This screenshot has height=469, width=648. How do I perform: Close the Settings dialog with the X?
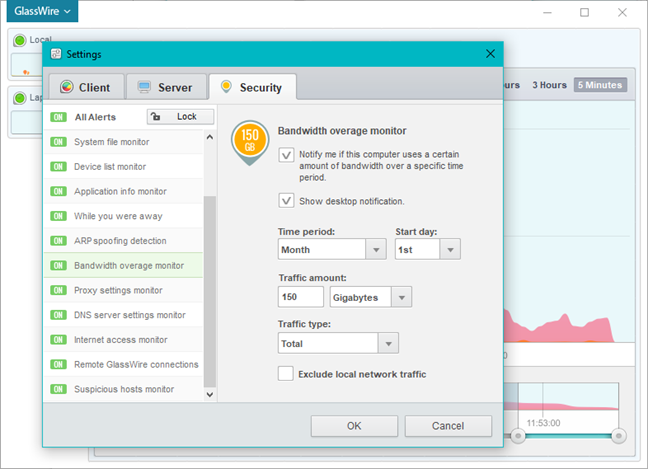490,54
